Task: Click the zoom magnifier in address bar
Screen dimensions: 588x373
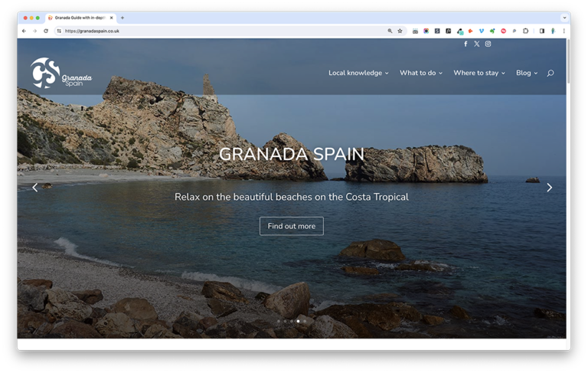Action: click(390, 31)
